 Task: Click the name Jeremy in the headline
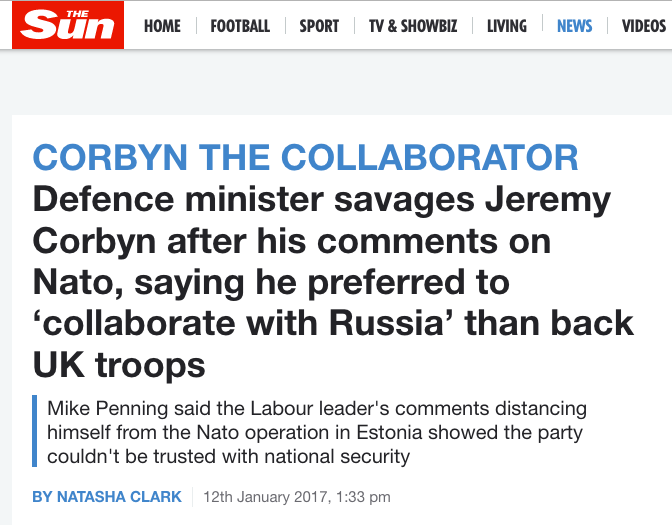(x=548, y=200)
